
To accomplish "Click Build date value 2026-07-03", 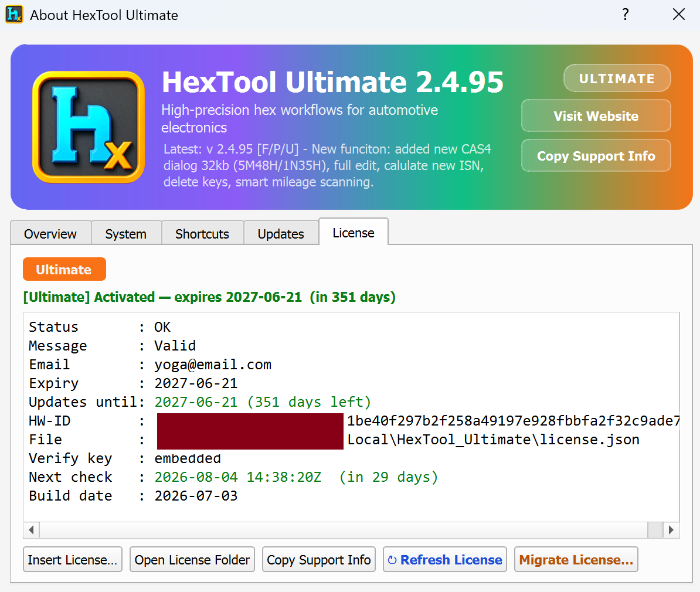I will (x=196, y=495).
